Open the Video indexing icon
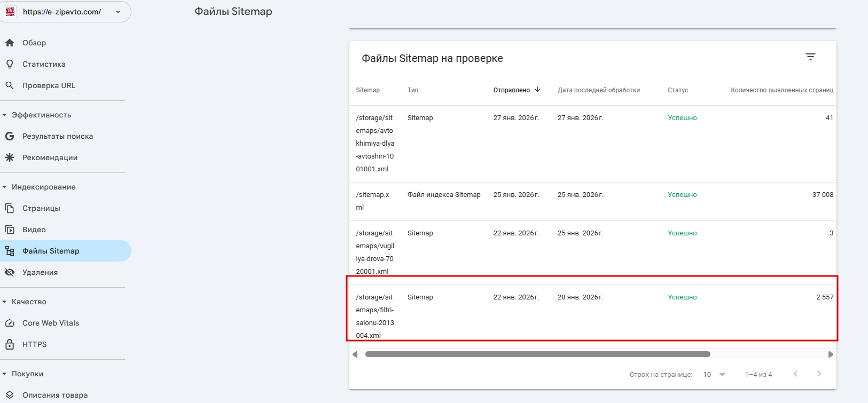 10,230
